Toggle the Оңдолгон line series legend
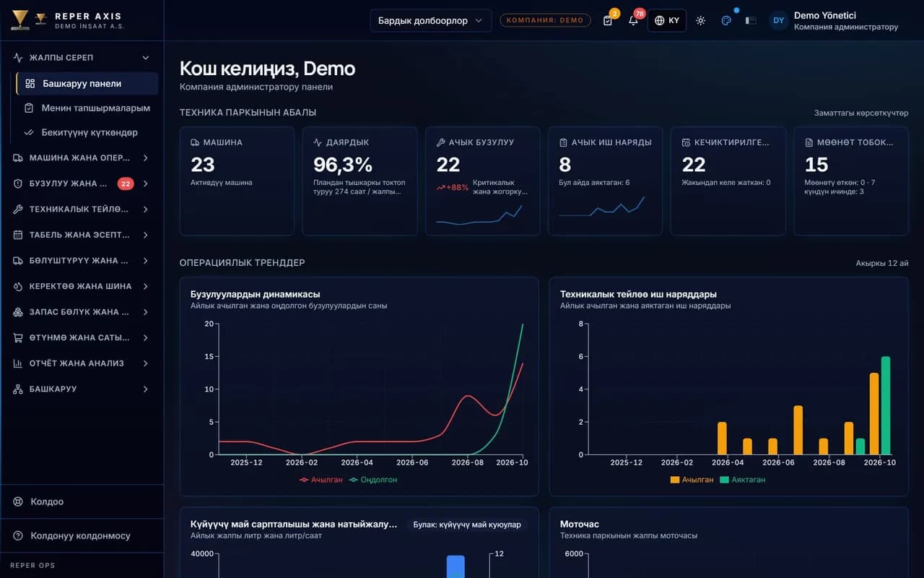This screenshot has height=578, width=924. pos(373,480)
